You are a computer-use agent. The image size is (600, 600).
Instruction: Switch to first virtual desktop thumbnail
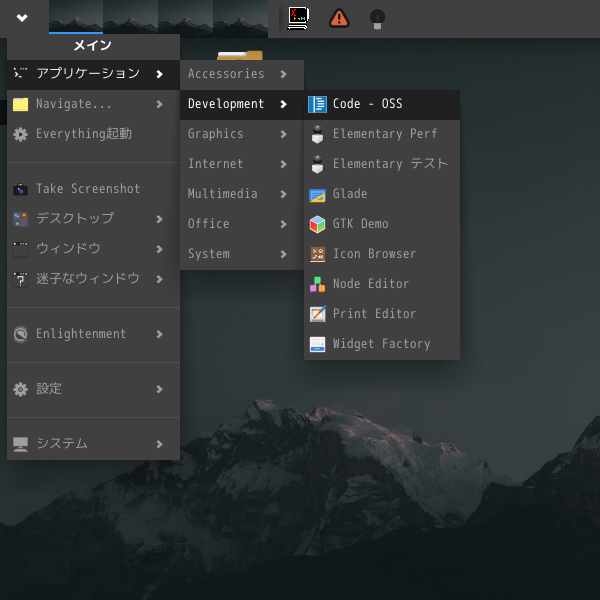[x=76, y=17]
